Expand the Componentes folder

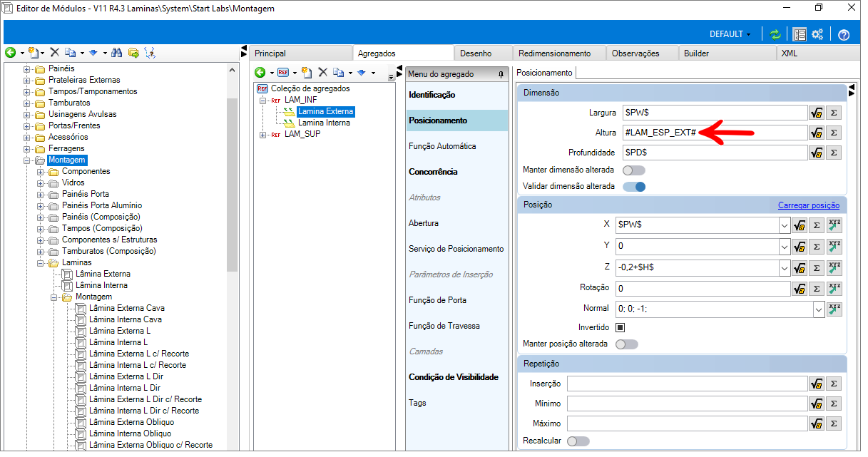[x=40, y=171]
